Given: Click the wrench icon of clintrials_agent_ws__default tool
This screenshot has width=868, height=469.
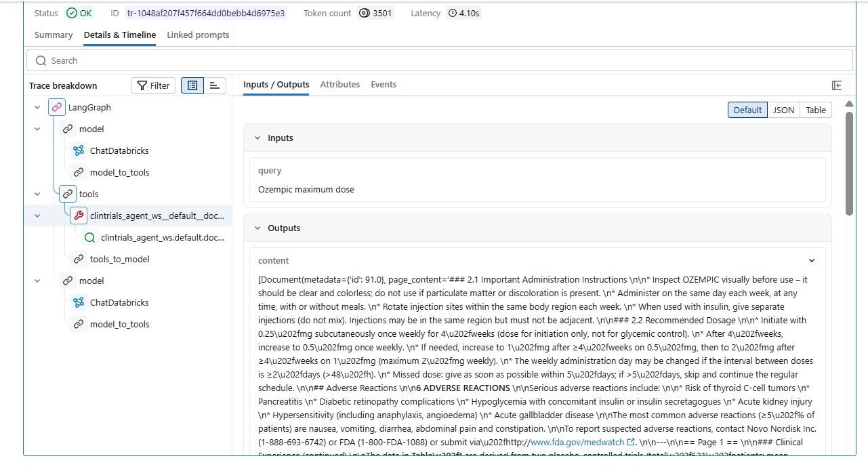Looking at the screenshot, I should pos(79,216).
